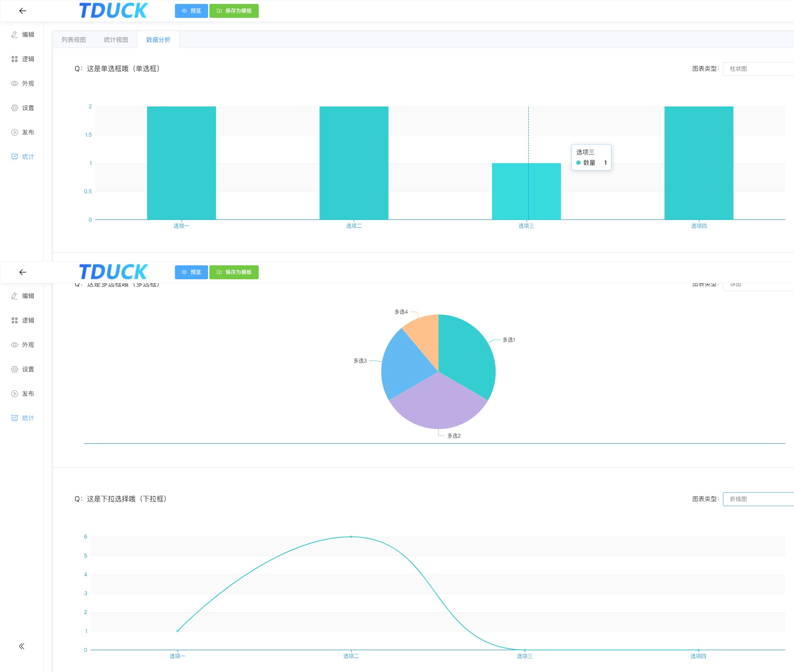Click 预览 in the header above the pie chart

[x=192, y=272]
